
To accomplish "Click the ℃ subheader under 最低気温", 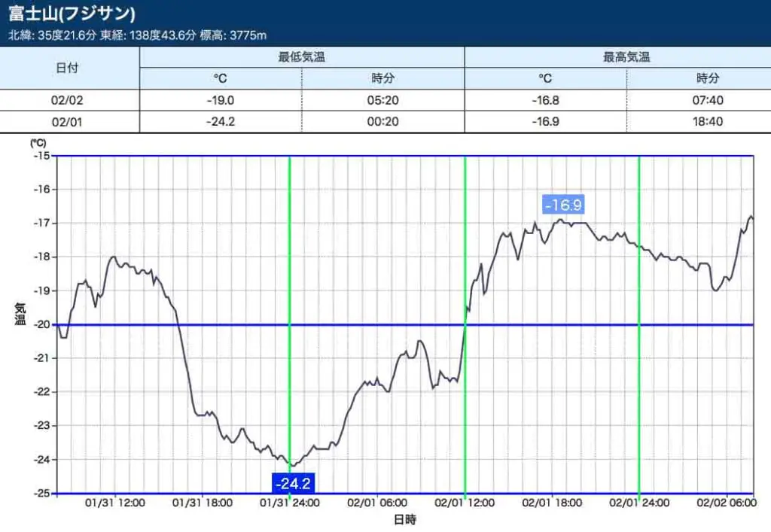I will point(221,78).
